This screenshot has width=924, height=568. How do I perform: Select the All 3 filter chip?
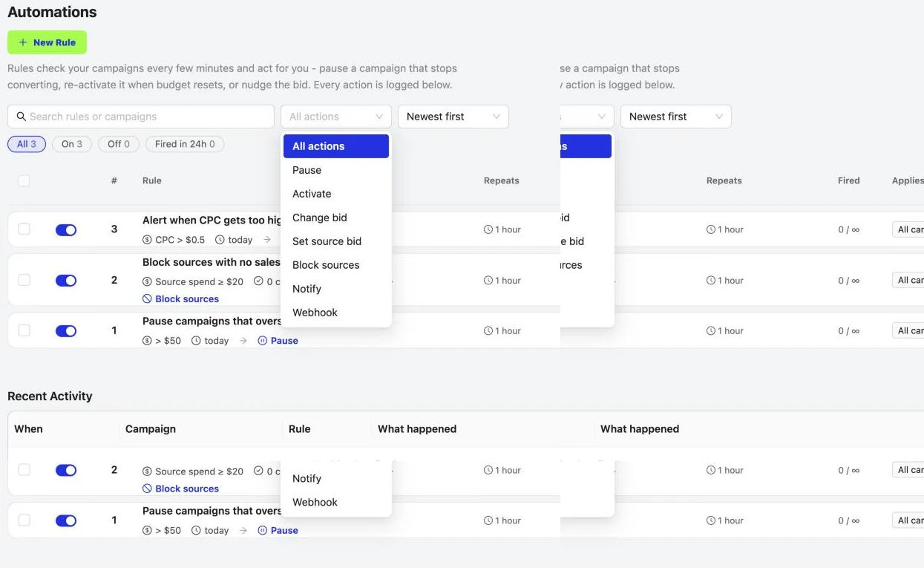27,144
